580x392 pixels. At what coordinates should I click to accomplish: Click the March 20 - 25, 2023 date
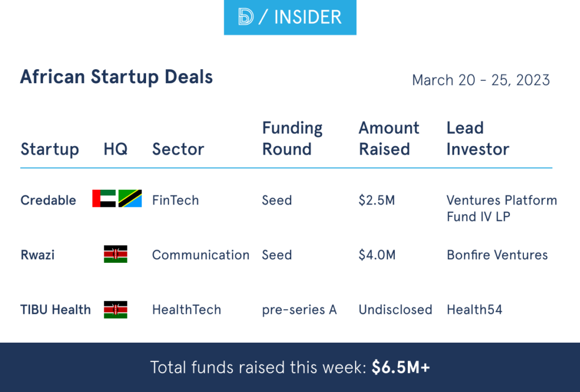tap(481, 80)
